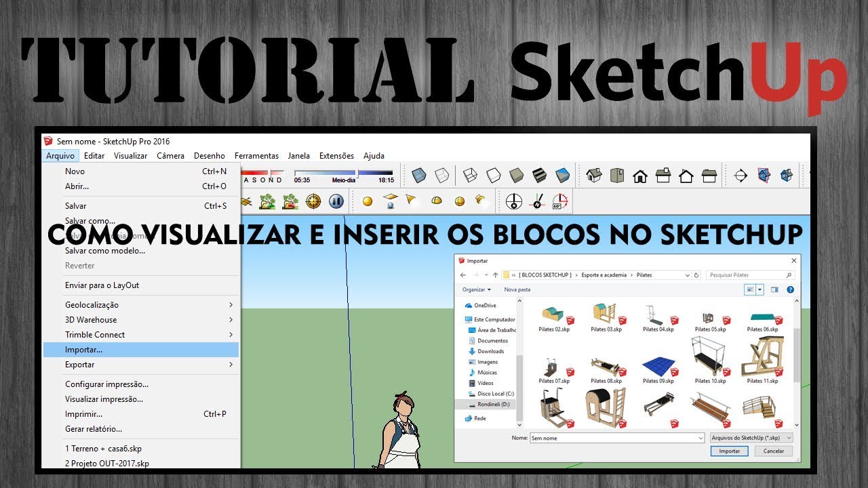This screenshot has height=488, width=868.
Task: Refresh the folder in the address bar
Action: (x=696, y=275)
